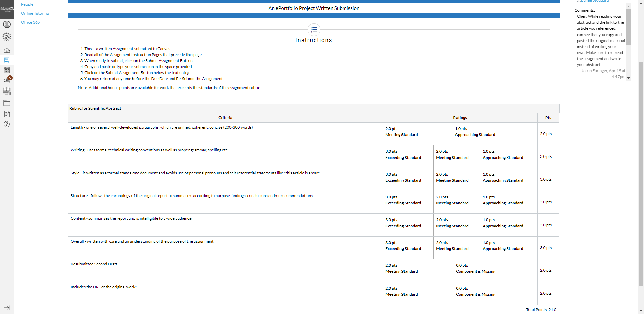Viewport: 644px width, 314px height.
Task: Select Meeting Standard rating in Writing row
Action: (457, 156)
